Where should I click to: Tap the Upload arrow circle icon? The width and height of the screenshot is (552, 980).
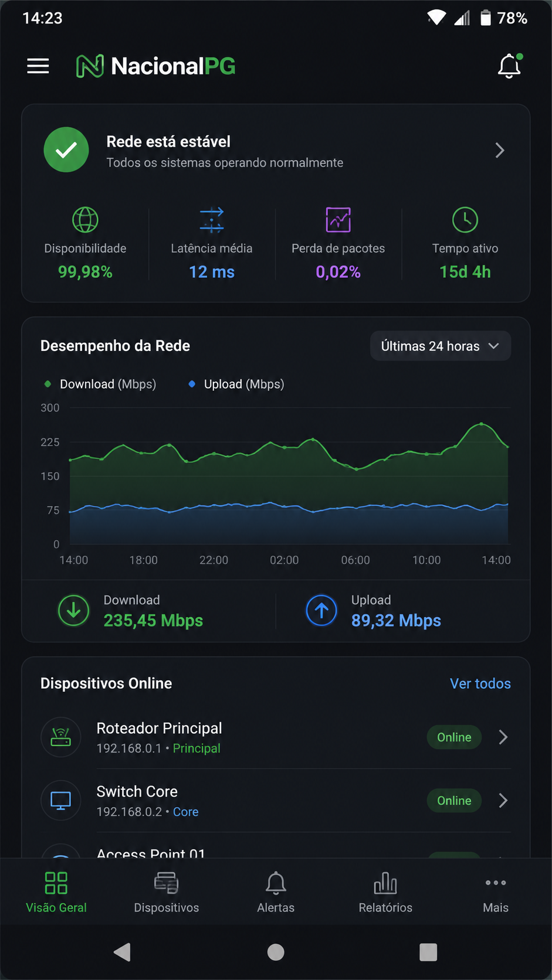(321, 610)
